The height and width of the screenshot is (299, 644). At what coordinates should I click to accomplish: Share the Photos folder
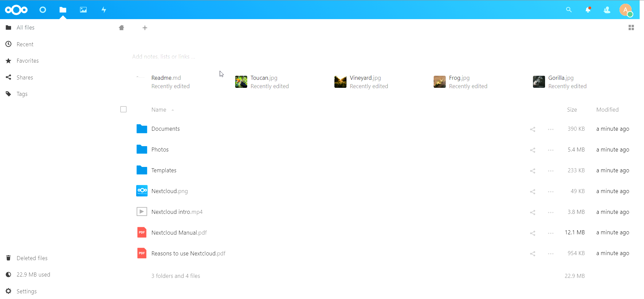tap(533, 150)
